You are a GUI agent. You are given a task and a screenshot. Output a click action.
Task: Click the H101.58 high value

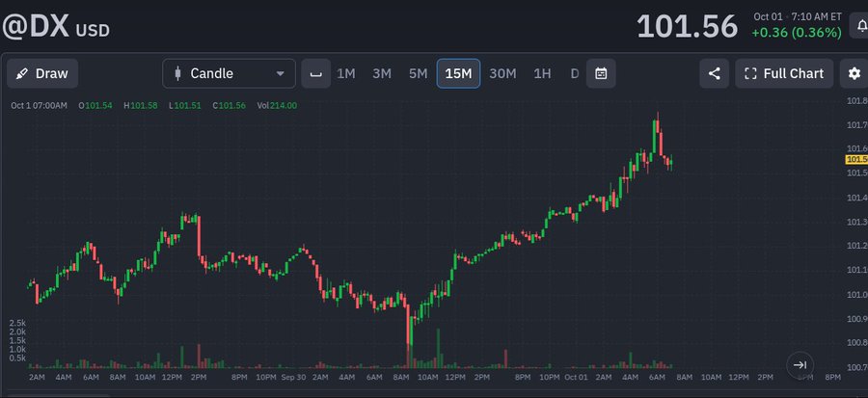pos(140,106)
